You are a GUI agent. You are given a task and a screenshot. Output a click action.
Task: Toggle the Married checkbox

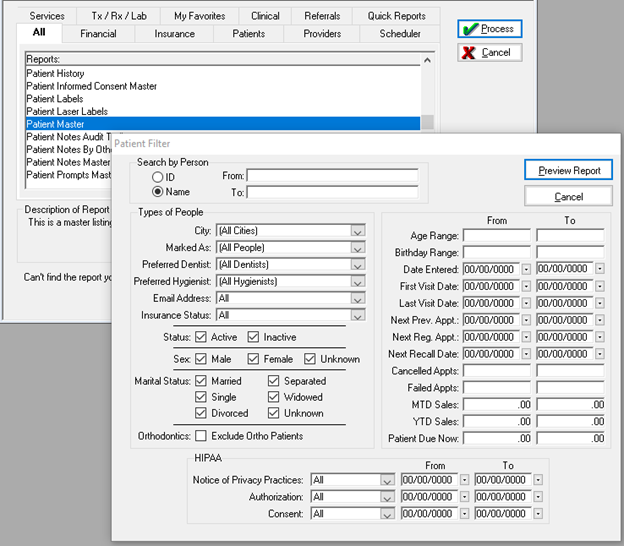pyautogui.click(x=201, y=381)
